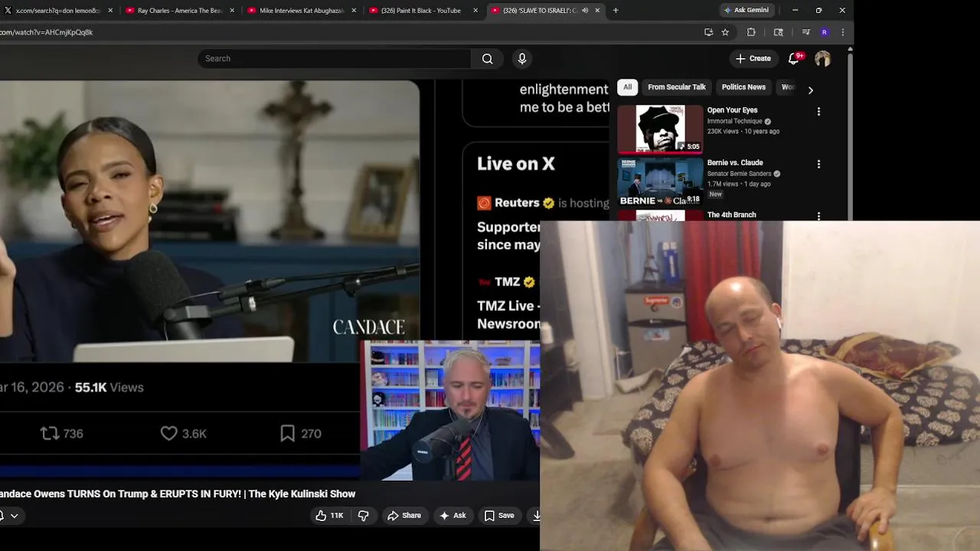980x551 pixels.
Task: Open the Chrome profile R icon
Action: 824,32
